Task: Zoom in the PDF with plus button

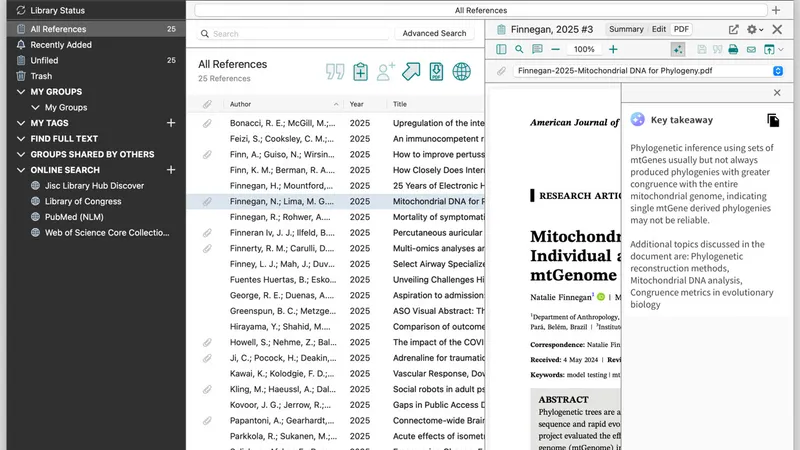Action: coord(613,49)
